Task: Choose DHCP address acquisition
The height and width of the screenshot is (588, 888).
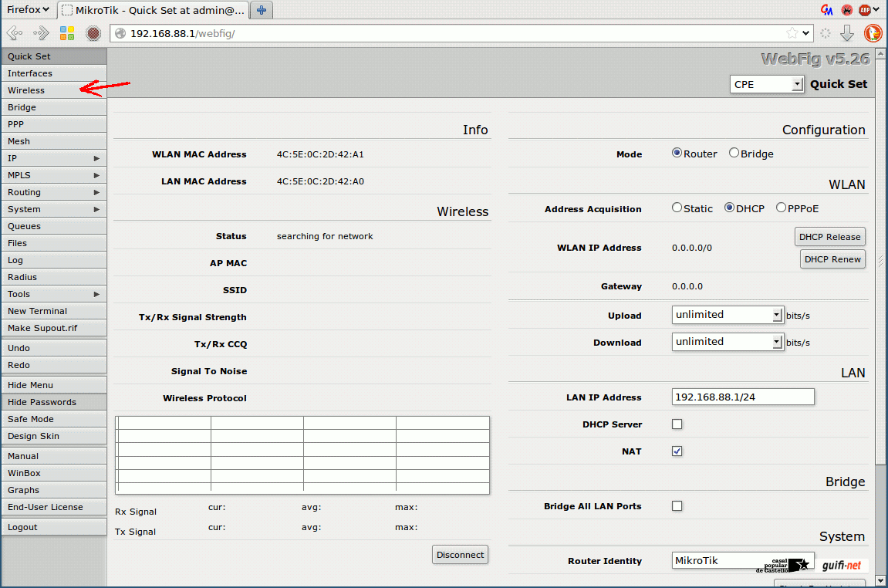Action: (729, 208)
